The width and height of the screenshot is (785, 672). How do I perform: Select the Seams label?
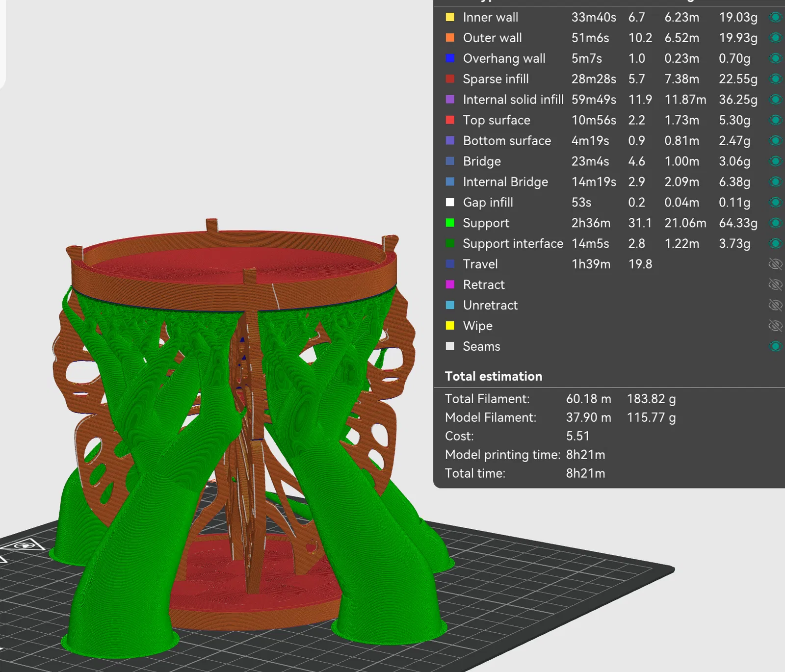pyautogui.click(x=481, y=347)
